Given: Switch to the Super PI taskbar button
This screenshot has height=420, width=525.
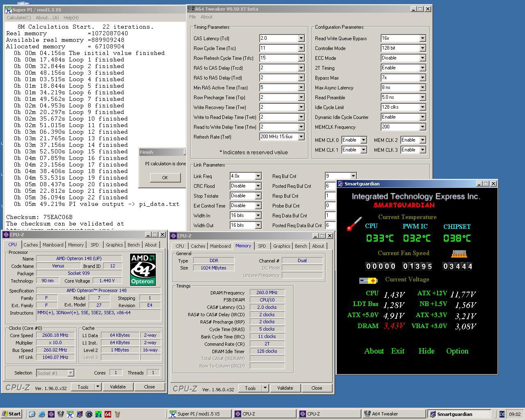Looking at the screenshot, I should (x=199, y=414).
